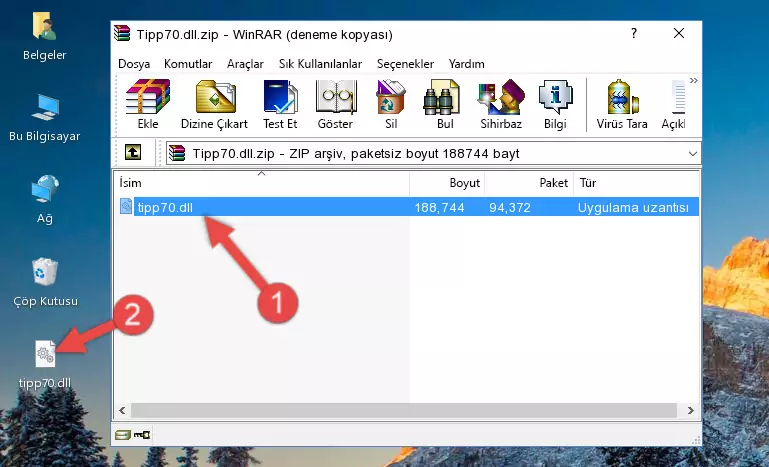Select Çöp Kutusu recycle bin icon

point(45,282)
